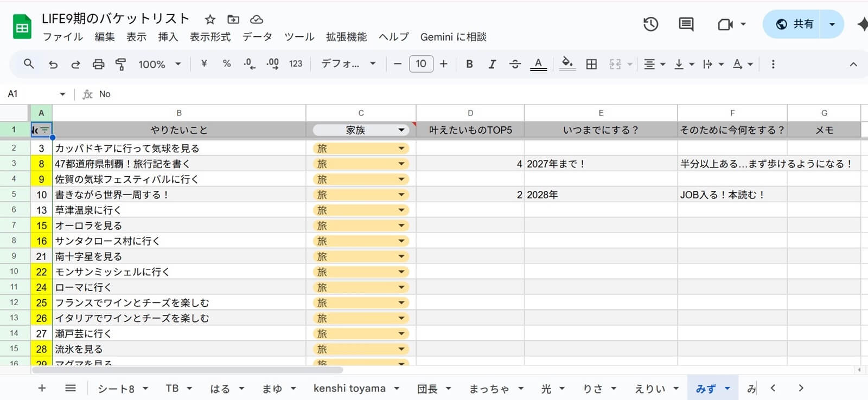The height and width of the screenshot is (400, 868).
Task: Open the fill color paint bucket
Action: pos(567,64)
